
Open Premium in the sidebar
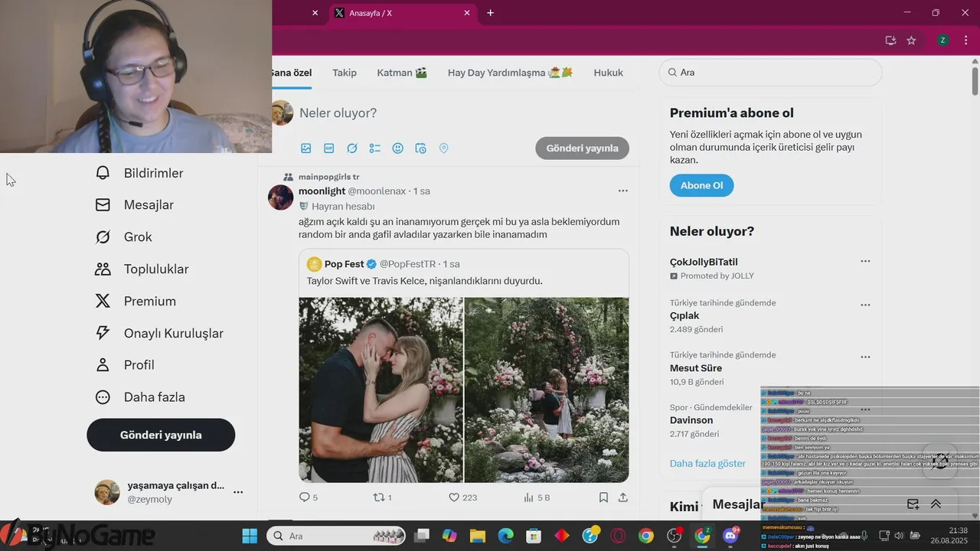[136, 302]
